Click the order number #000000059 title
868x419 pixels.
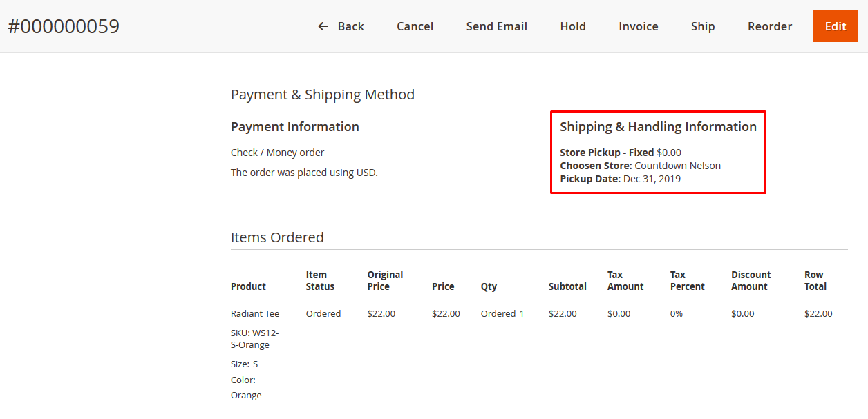pos(64,26)
